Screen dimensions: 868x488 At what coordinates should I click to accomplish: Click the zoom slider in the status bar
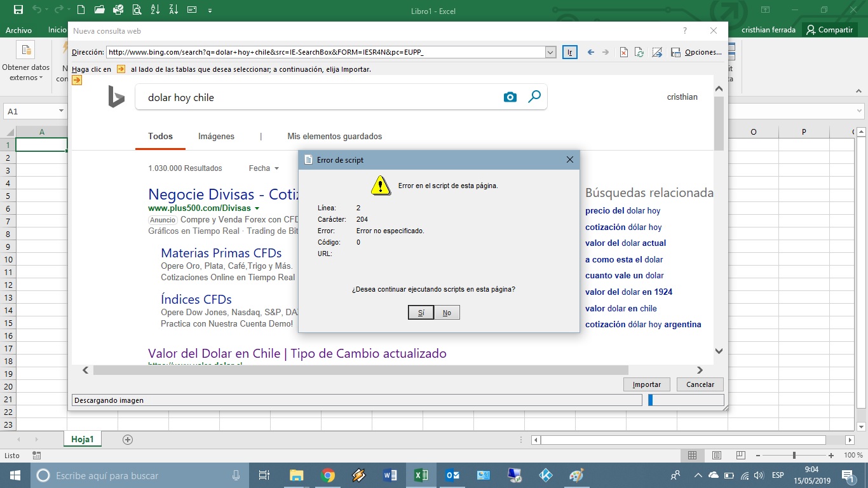tap(794, 456)
